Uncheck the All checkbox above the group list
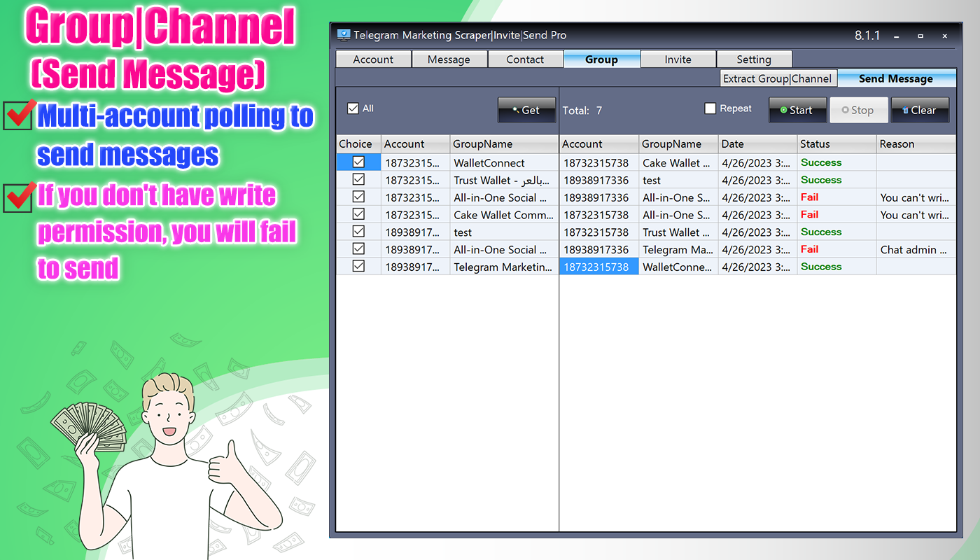980x560 pixels. (353, 108)
